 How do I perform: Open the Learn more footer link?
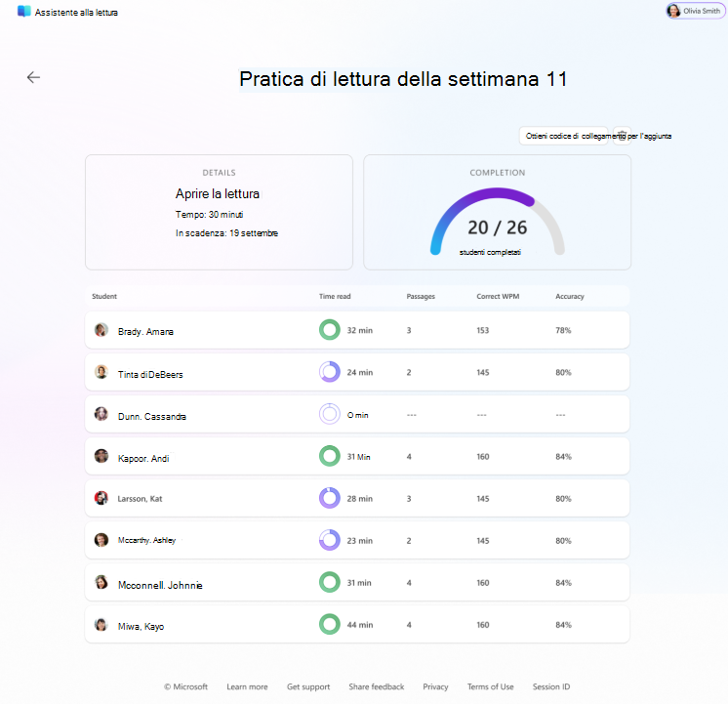pyautogui.click(x=247, y=686)
